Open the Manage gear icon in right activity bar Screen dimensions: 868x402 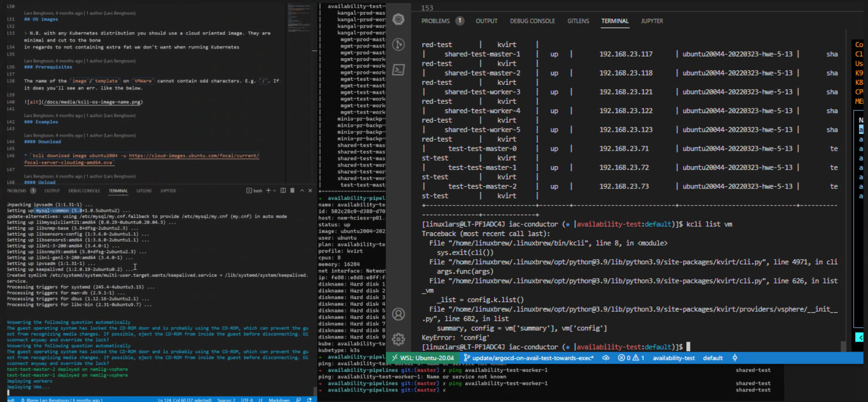[x=398, y=339]
